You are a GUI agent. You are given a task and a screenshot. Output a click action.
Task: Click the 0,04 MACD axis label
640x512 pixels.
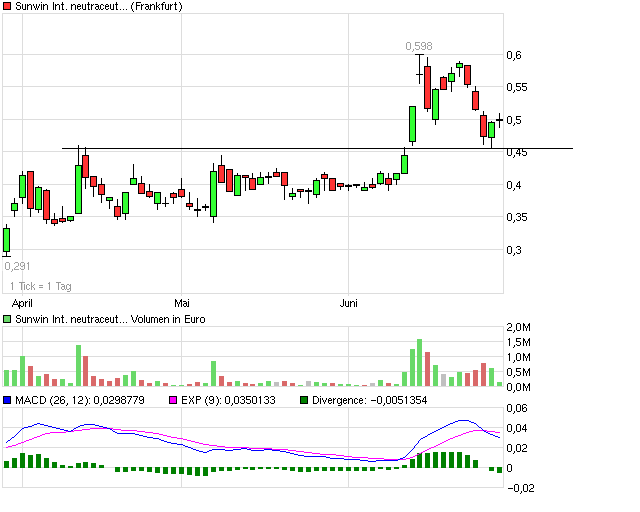(x=517, y=428)
